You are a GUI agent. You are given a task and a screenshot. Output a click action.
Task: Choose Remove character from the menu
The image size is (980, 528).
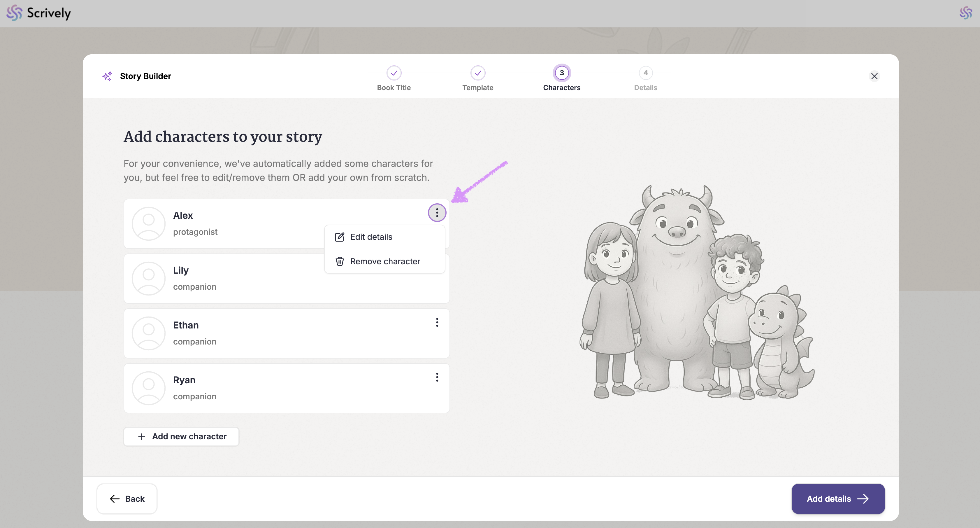[384, 262]
